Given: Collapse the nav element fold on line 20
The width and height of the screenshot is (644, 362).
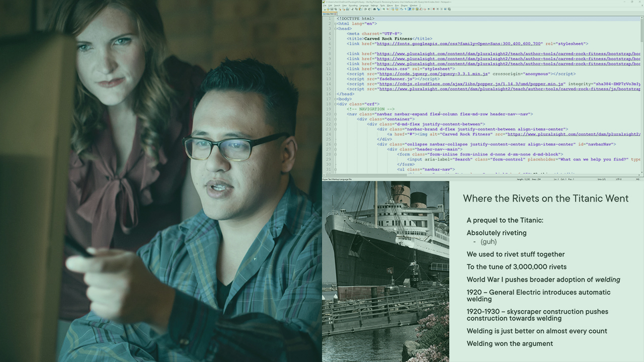Looking at the screenshot, I should click(x=336, y=114).
